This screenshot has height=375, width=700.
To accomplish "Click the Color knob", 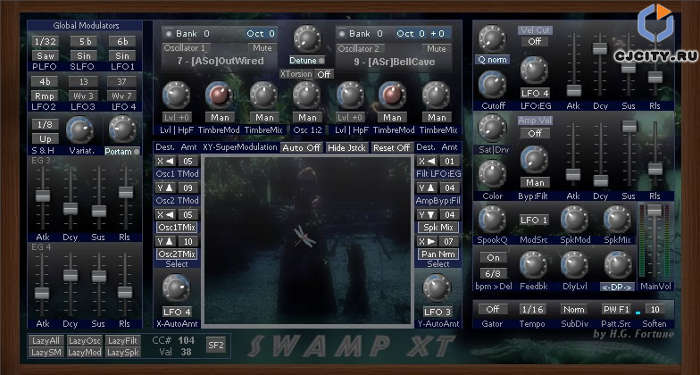I will (492, 174).
